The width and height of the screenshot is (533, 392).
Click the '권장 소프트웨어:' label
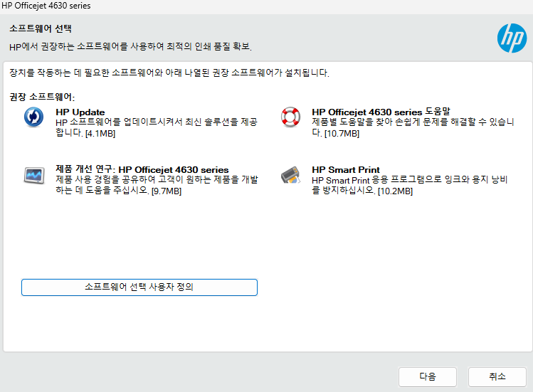(x=42, y=97)
